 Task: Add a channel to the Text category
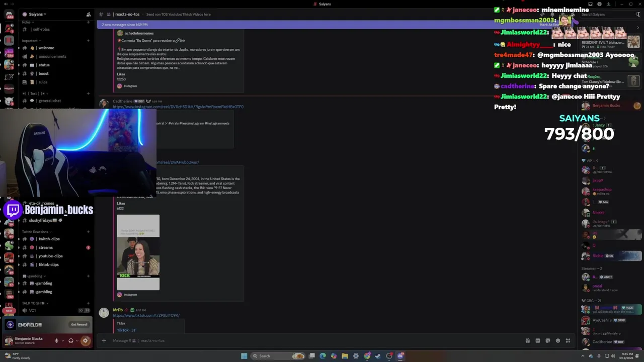click(x=88, y=94)
